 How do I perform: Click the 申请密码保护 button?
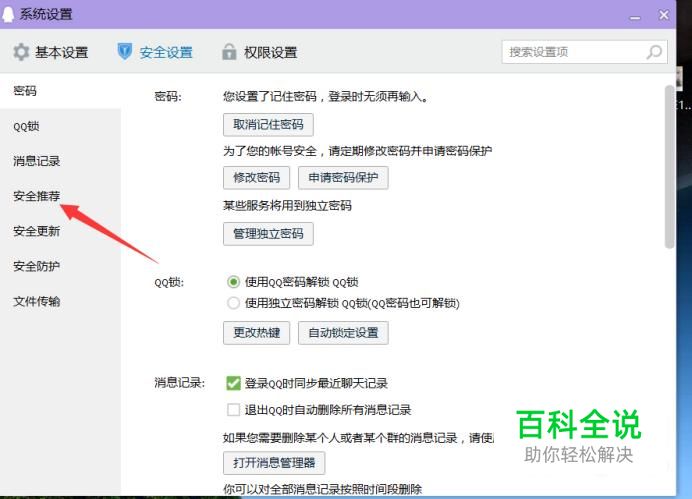pos(343,178)
